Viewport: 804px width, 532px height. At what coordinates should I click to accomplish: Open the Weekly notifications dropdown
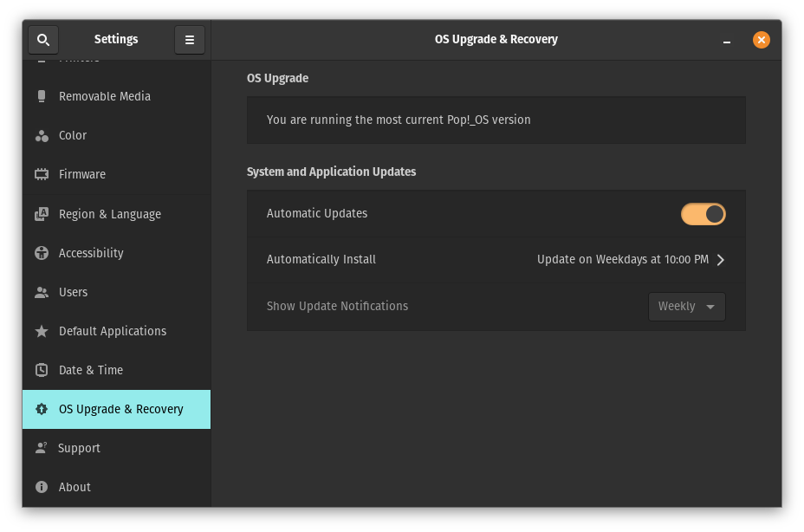click(686, 307)
